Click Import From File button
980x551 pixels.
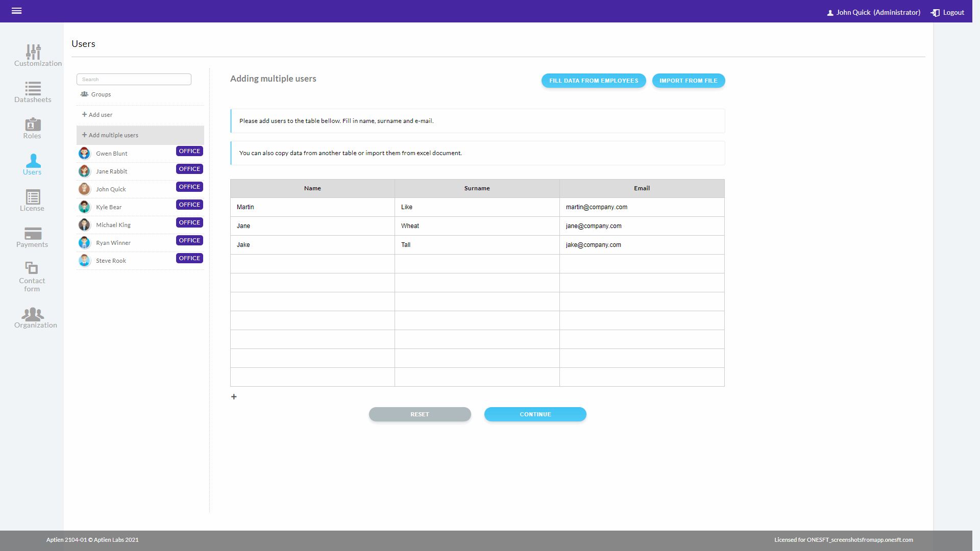click(688, 81)
